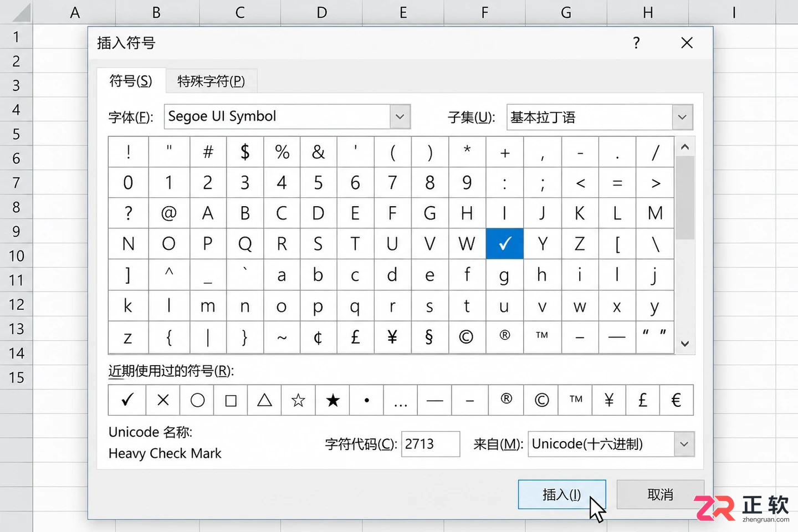Pick the recently used euro € symbol
This screenshot has width=798, height=532.
pyautogui.click(x=676, y=400)
